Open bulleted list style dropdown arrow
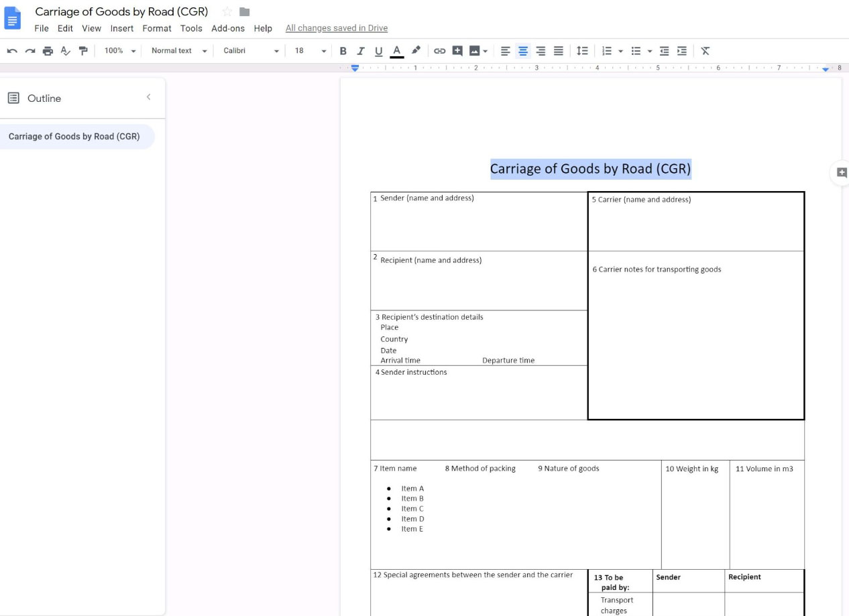Viewport: 849px width, 616px height. (649, 51)
